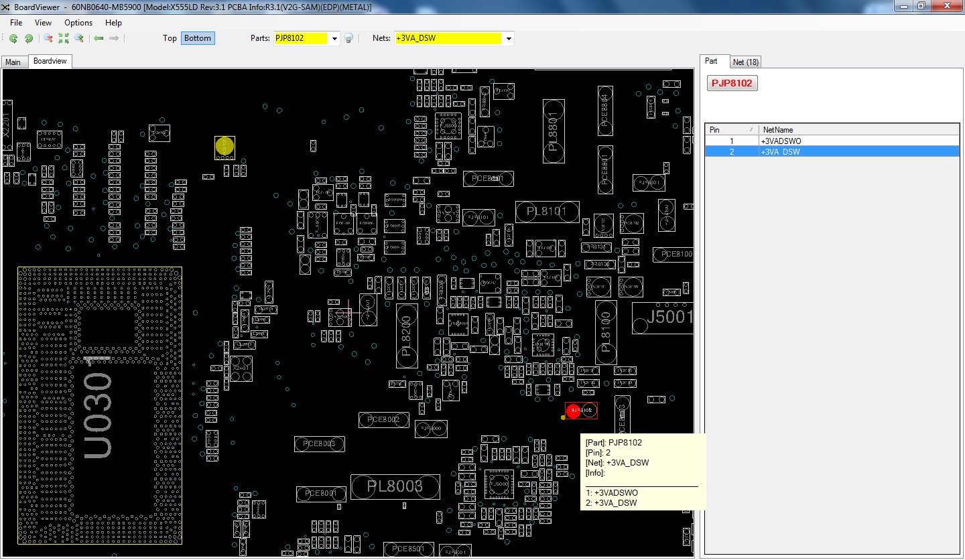Viewport: 965px width, 560px height.
Task: Click the PCE8001 capacitor
Action: [x=322, y=494]
